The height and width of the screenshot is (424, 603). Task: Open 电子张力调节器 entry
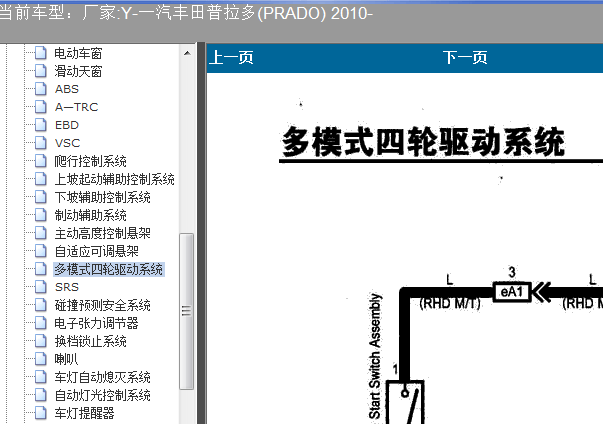pyautogui.click(x=96, y=323)
